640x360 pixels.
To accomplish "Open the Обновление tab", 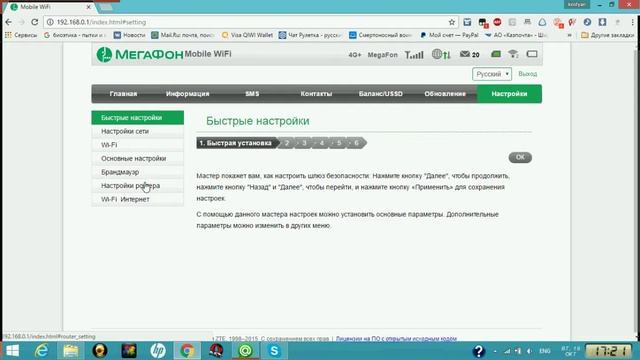I will click(x=445, y=94).
